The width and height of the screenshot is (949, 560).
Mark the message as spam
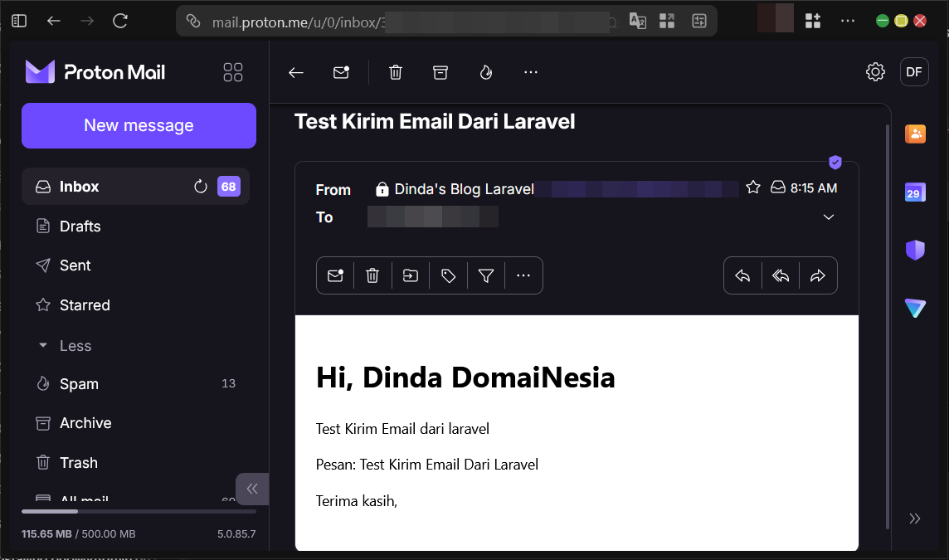pyautogui.click(x=485, y=72)
